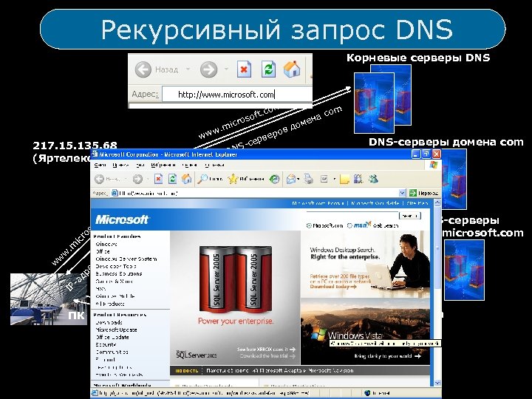Click the Internet zone globe icon in the status bar
The height and width of the screenshot is (399, 532).
pos(367,393)
